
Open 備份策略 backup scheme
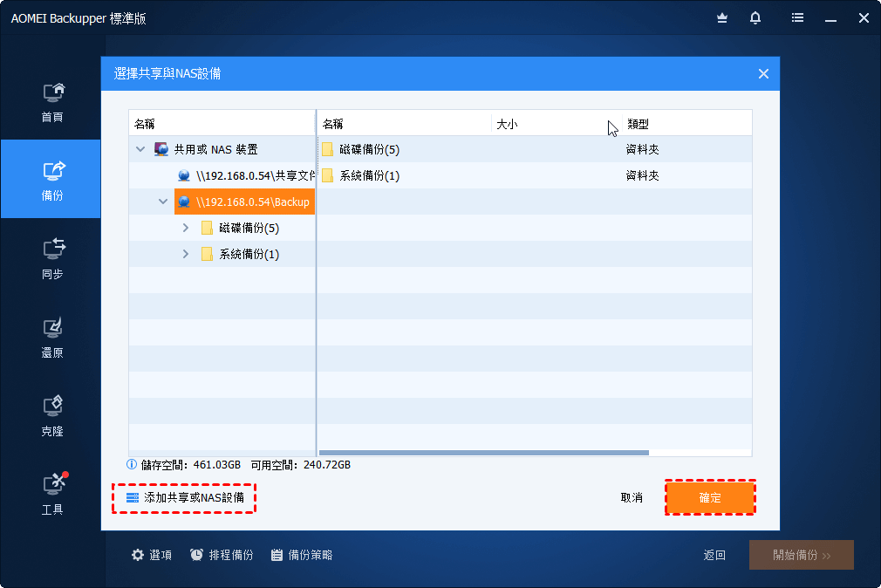(x=302, y=555)
